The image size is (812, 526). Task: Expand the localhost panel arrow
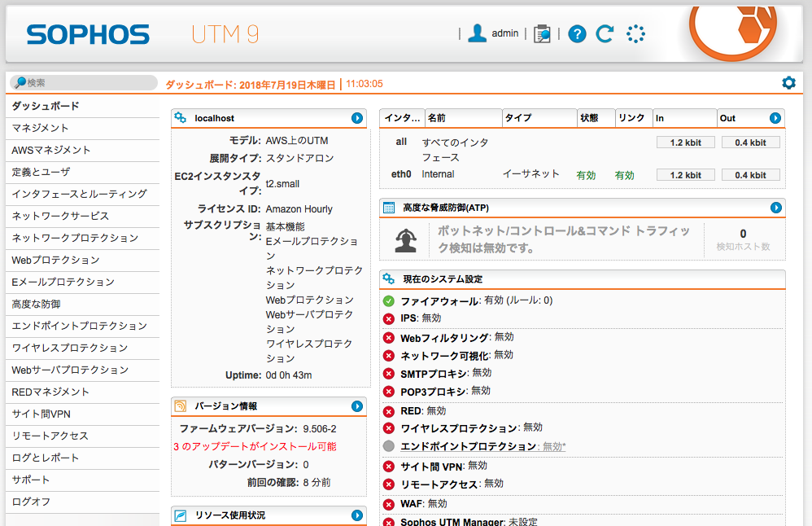coord(357,118)
